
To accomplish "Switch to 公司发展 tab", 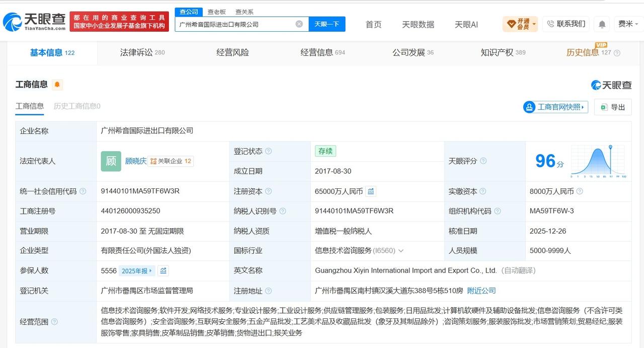I will (x=413, y=52).
